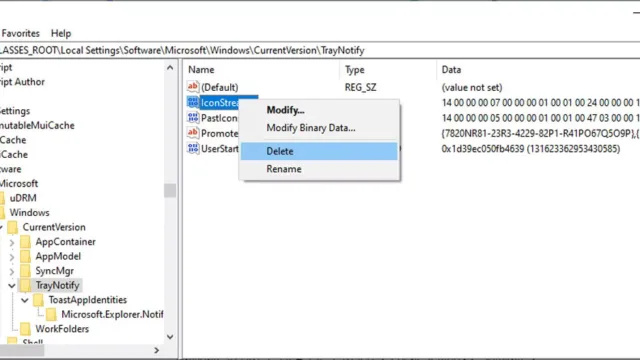Click the '{7820NR81-23R3-4229' data cell
Screen dimensions: 640x360
[540, 133]
